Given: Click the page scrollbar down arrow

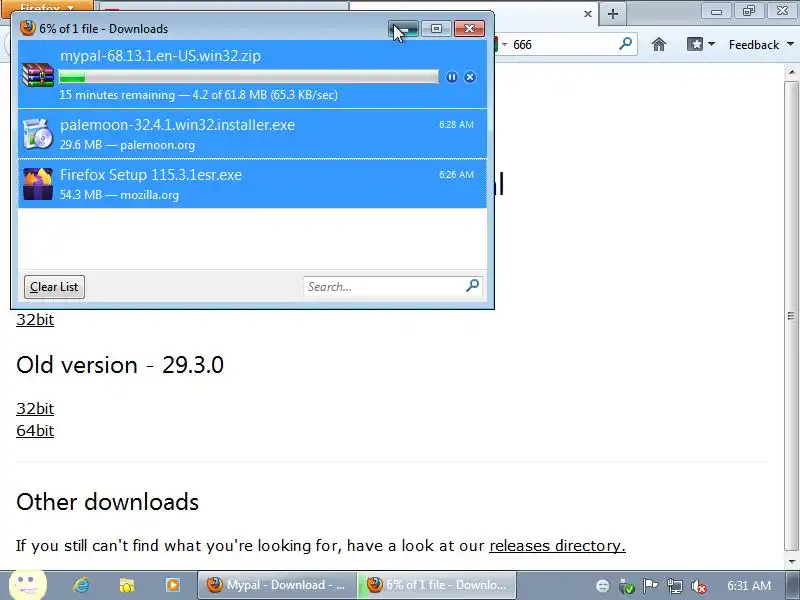Looking at the screenshot, I should pos(791,561).
